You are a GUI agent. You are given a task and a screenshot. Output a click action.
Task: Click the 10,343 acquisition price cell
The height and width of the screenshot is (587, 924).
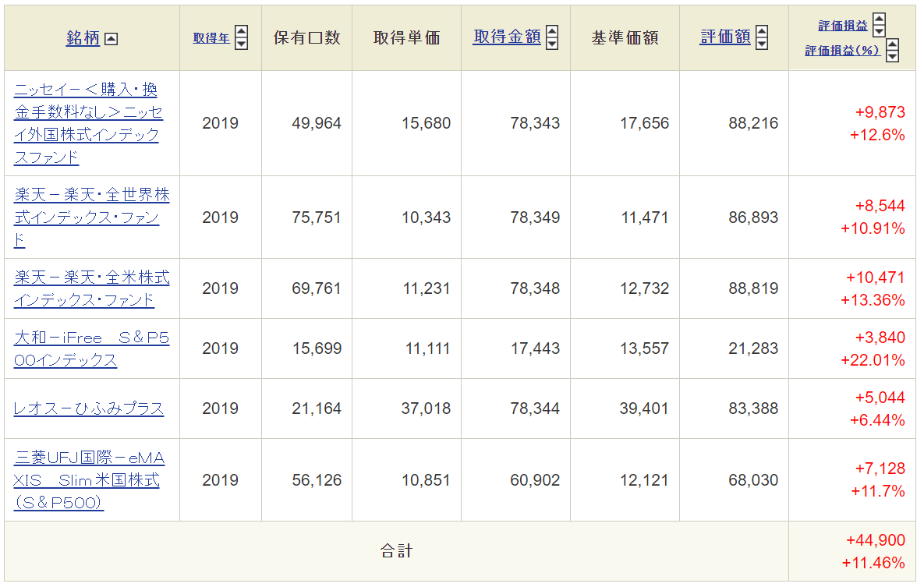pyautogui.click(x=426, y=217)
